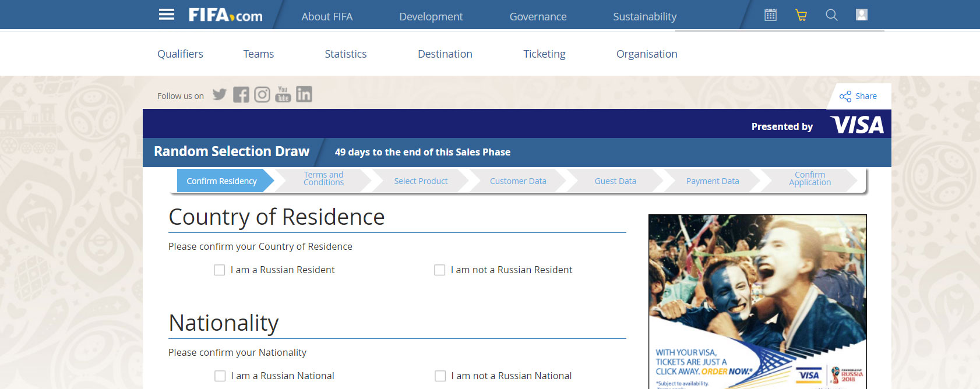This screenshot has height=389, width=980.
Task: Open the Instagram social icon
Action: tap(262, 94)
